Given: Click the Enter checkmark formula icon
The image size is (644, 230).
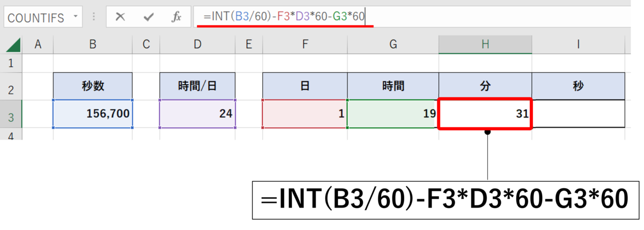Looking at the screenshot, I should coord(149,17).
